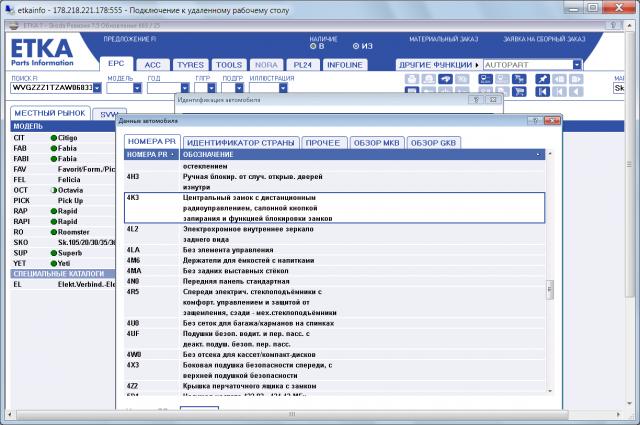Open the TOOLS tab
640x425 pixels.
click(x=229, y=65)
